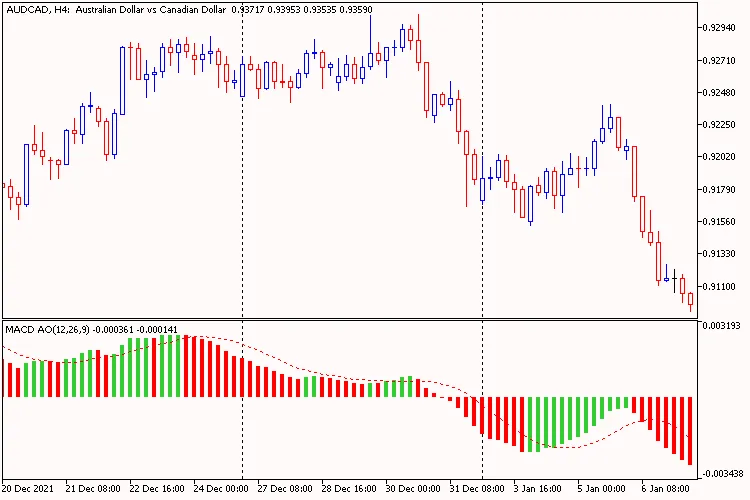Select the 24 Dec 00:00 time label
Screen dimensions: 750x500
pyautogui.click(x=220, y=490)
